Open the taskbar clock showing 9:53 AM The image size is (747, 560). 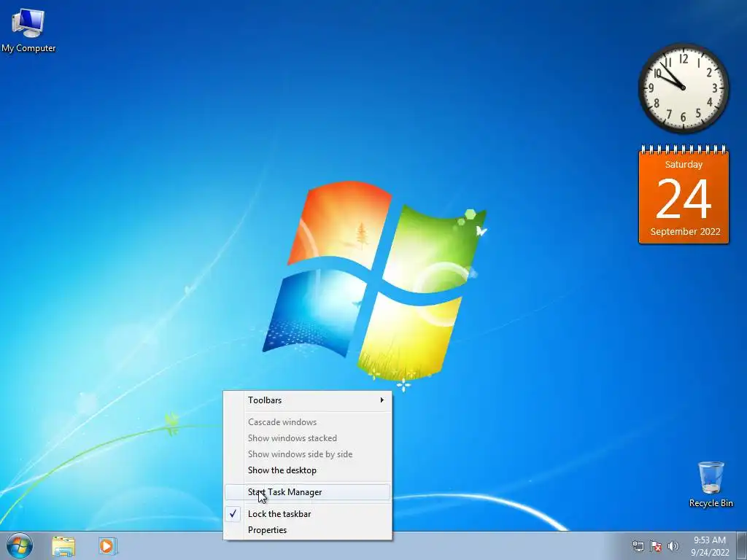tap(710, 546)
